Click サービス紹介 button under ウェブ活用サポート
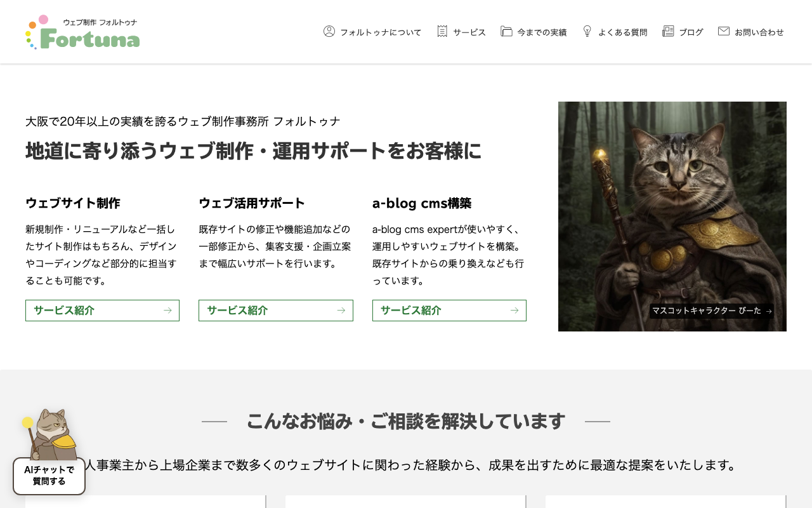812x508 pixels. click(x=276, y=311)
